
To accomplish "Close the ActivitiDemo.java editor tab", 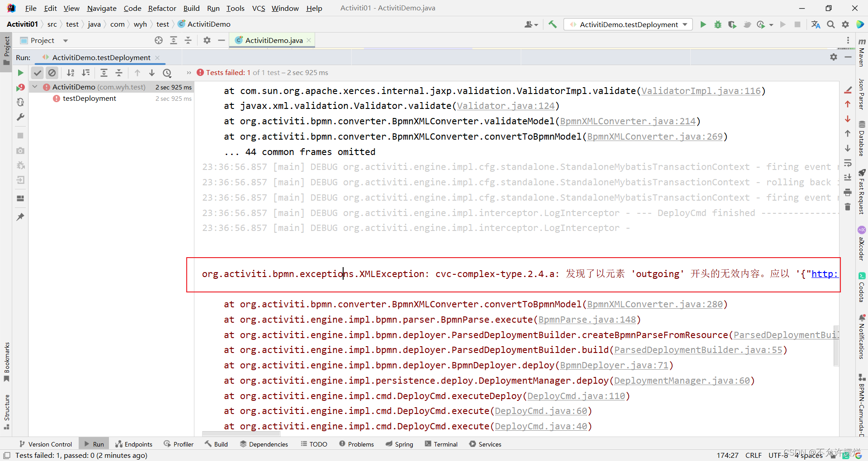I will pos(309,40).
